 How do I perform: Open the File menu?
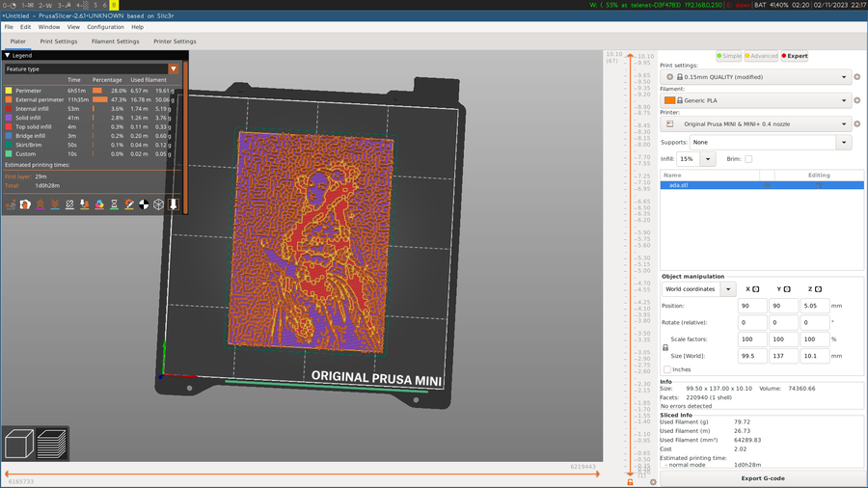(9, 27)
